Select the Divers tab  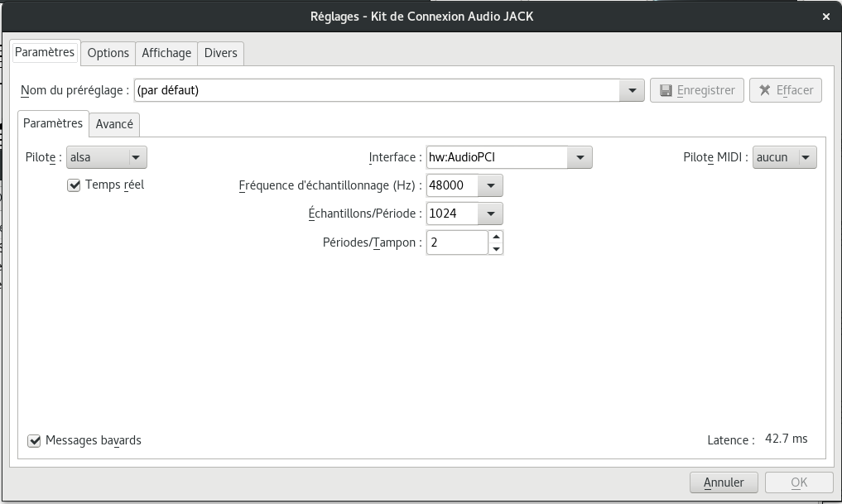point(221,53)
